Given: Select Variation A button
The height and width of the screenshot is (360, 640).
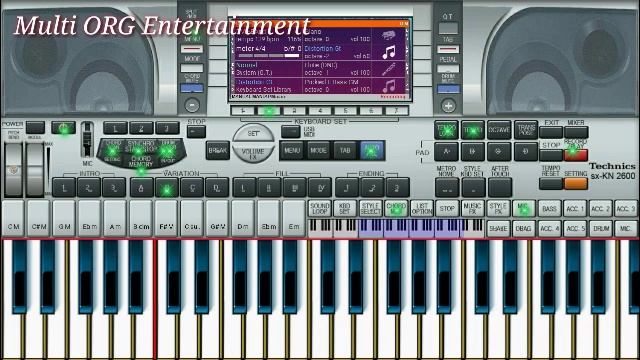Looking at the screenshot, I should (141, 188).
